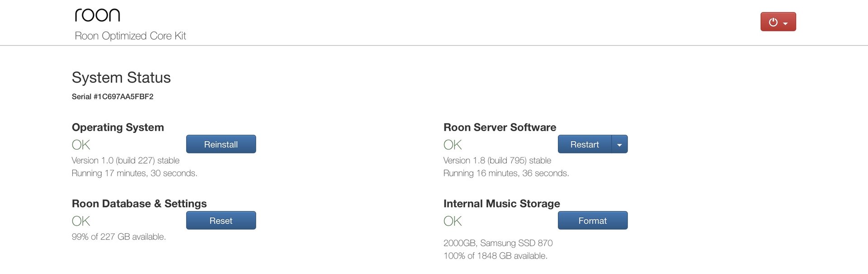The height and width of the screenshot is (274, 868).
Task: Click the roon logo
Action: point(97,15)
